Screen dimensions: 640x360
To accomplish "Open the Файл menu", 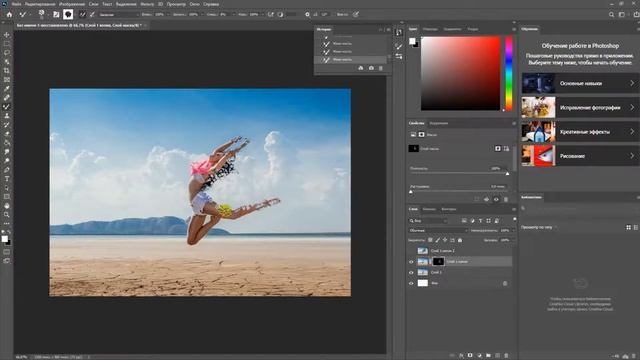I will [x=16, y=4].
